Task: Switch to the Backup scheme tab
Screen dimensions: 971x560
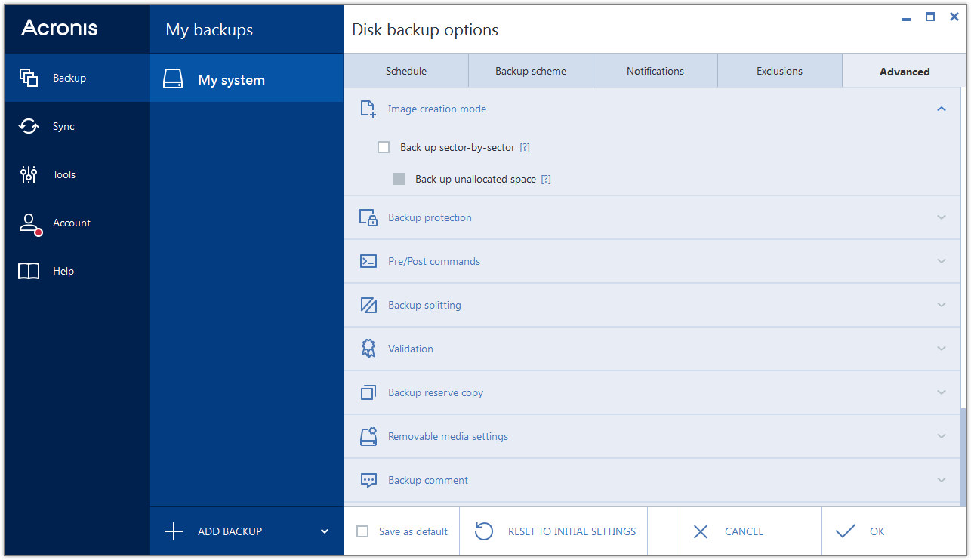Action: [x=531, y=71]
